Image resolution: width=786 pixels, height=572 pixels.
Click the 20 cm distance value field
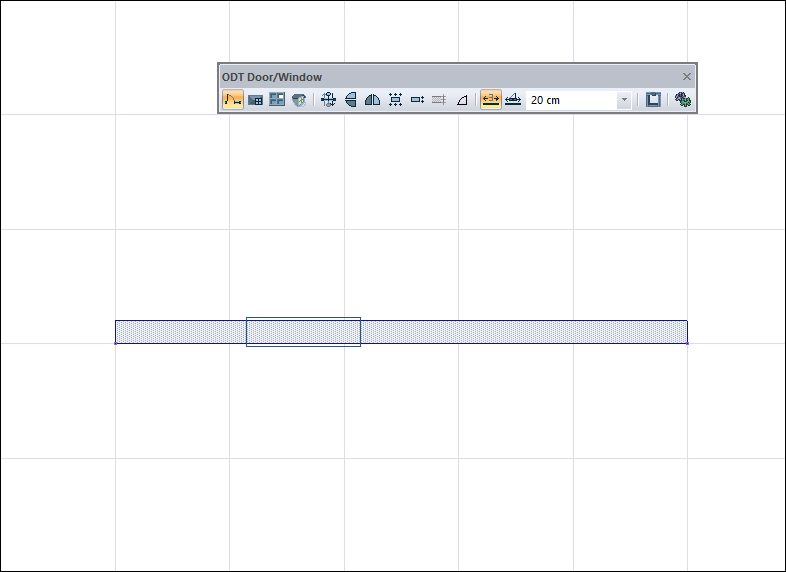571,100
